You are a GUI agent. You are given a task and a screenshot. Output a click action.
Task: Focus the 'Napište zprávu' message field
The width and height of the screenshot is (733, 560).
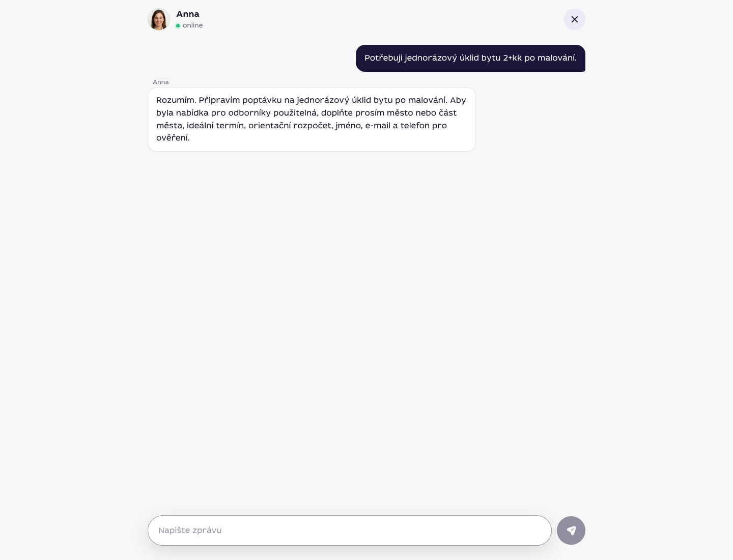350,530
